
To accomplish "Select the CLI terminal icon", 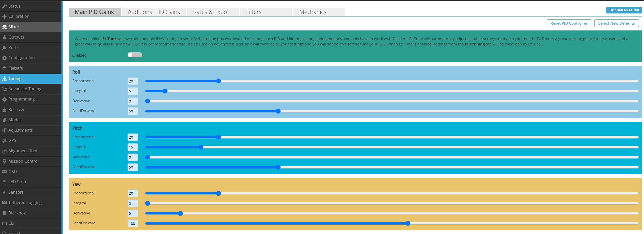I will point(4,223).
